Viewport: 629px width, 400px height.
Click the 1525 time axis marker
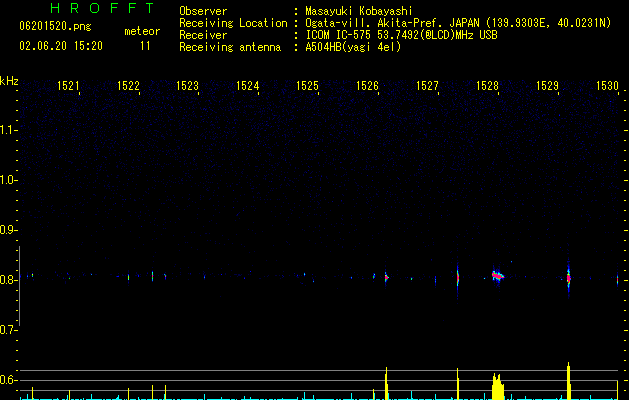point(307,86)
